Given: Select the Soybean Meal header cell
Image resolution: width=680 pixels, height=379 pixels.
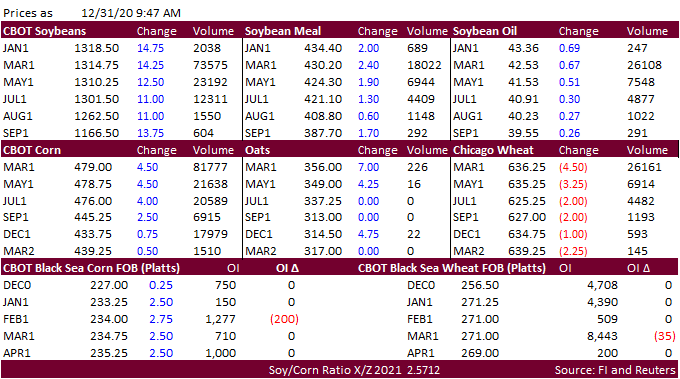Looking at the screenshot, I should 283,31.
